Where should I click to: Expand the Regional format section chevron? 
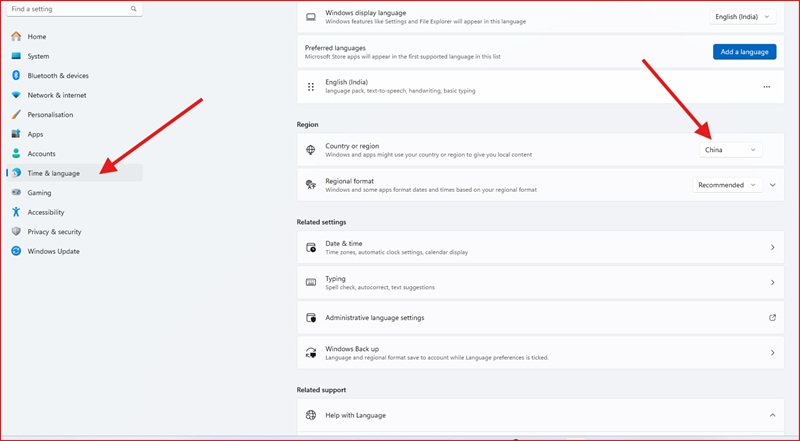[772, 185]
